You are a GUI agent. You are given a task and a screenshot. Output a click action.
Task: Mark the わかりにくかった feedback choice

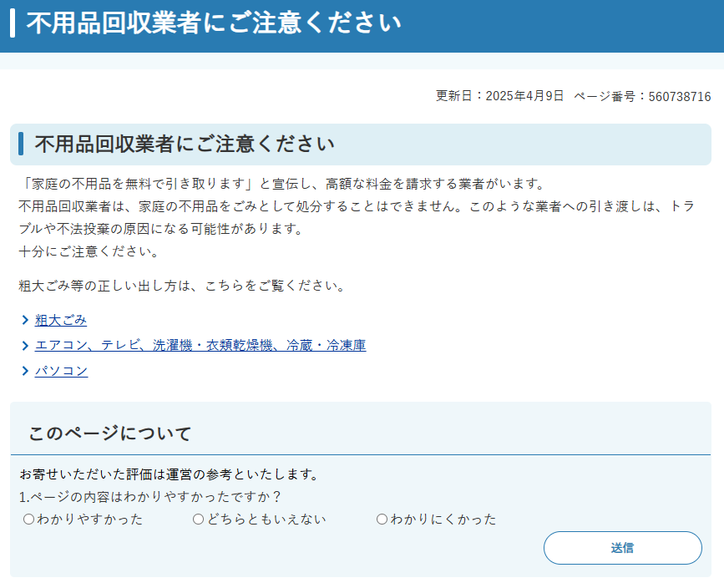[381, 519]
